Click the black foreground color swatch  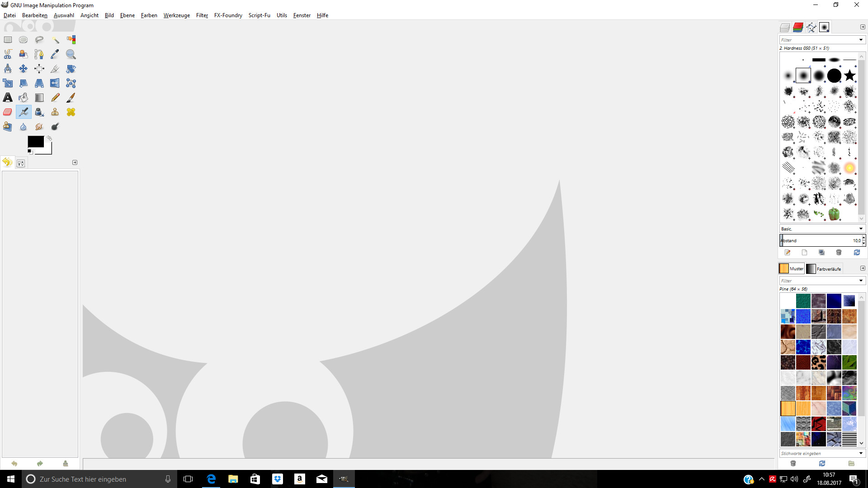tap(36, 141)
